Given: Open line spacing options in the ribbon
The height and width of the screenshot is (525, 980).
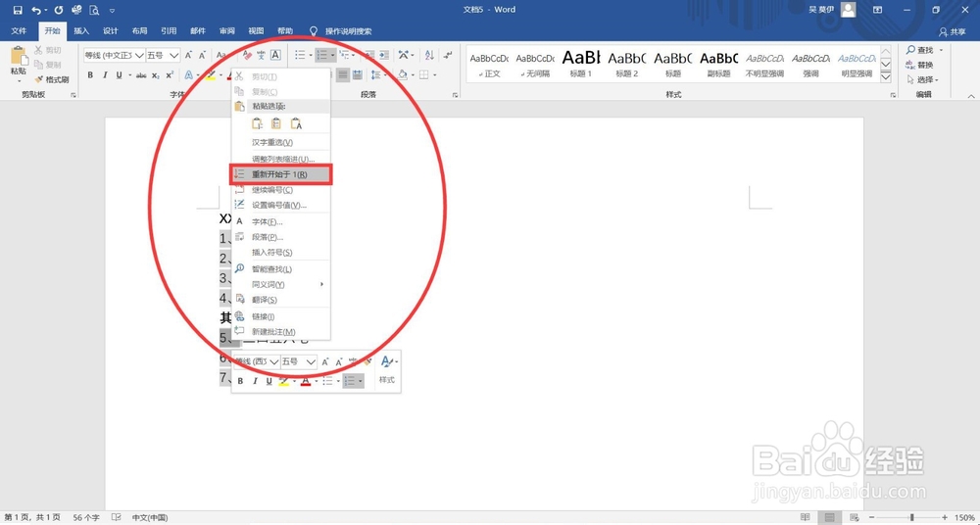Looking at the screenshot, I should (375, 75).
